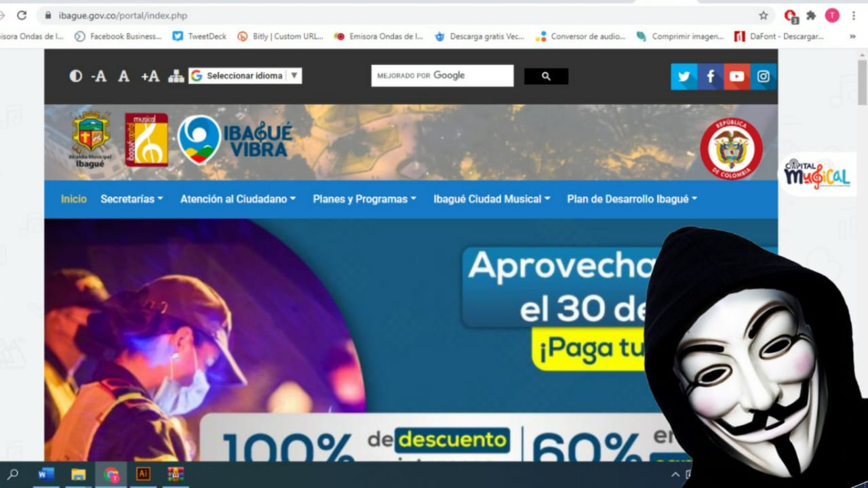Click the República de Colombia emblem

731,148
